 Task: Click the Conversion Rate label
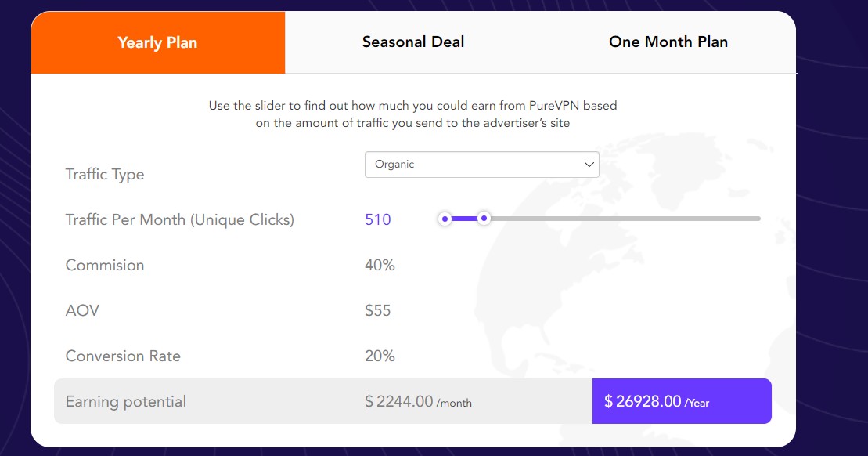tap(123, 356)
